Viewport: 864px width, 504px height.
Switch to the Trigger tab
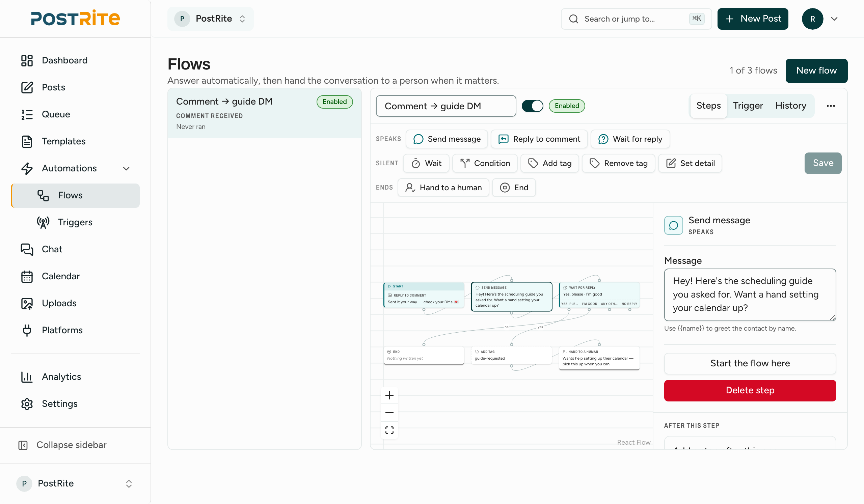click(748, 106)
